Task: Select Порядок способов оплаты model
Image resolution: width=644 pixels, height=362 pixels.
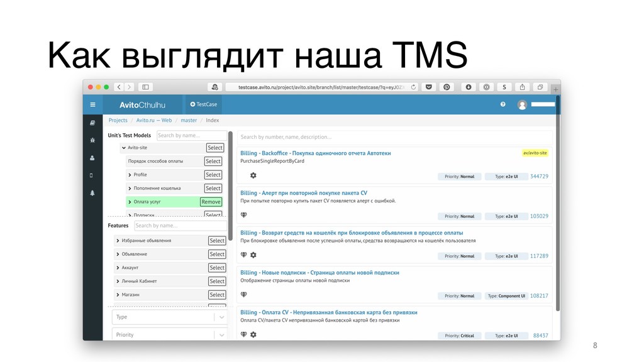Action: point(213,162)
